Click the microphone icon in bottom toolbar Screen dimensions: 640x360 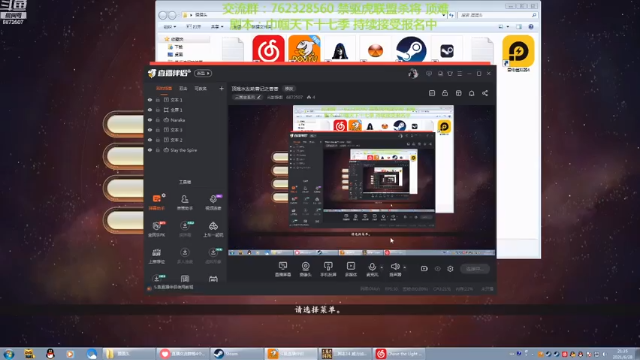pyautogui.click(x=372, y=267)
